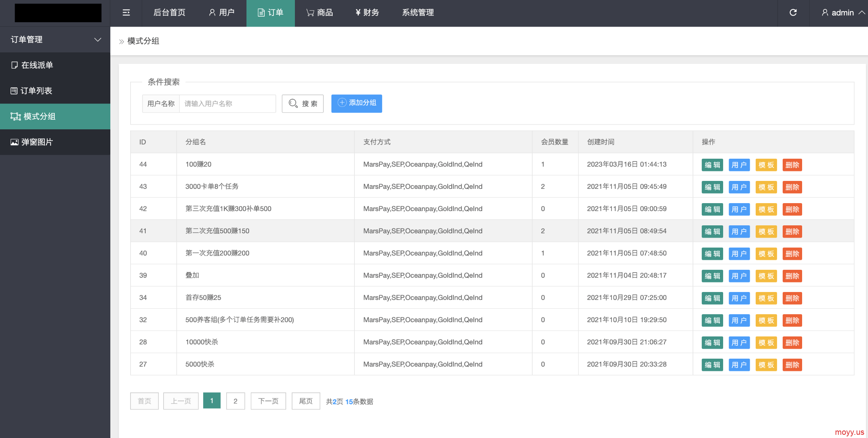Edit group 40 第一次充值200赚200

pos(712,254)
